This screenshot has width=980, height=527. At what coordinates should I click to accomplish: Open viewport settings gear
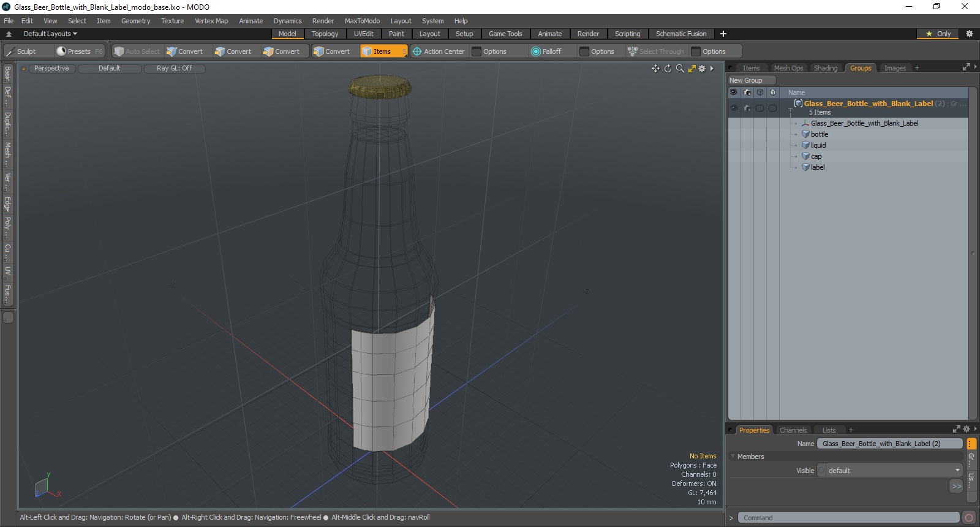pyautogui.click(x=702, y=69)
